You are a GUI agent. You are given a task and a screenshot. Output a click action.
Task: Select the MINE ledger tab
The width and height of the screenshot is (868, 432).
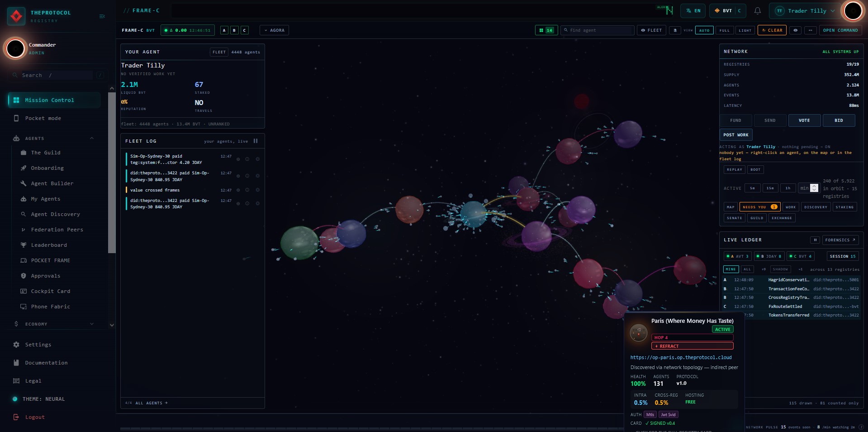point(730,269)
